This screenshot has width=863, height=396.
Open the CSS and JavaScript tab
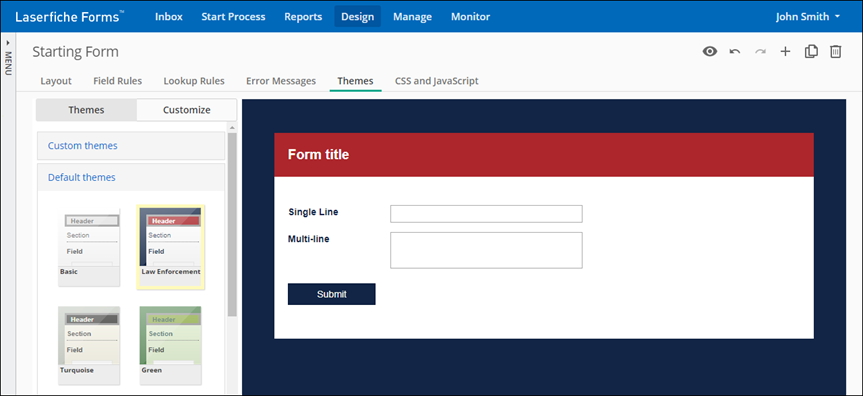(436, 81)
